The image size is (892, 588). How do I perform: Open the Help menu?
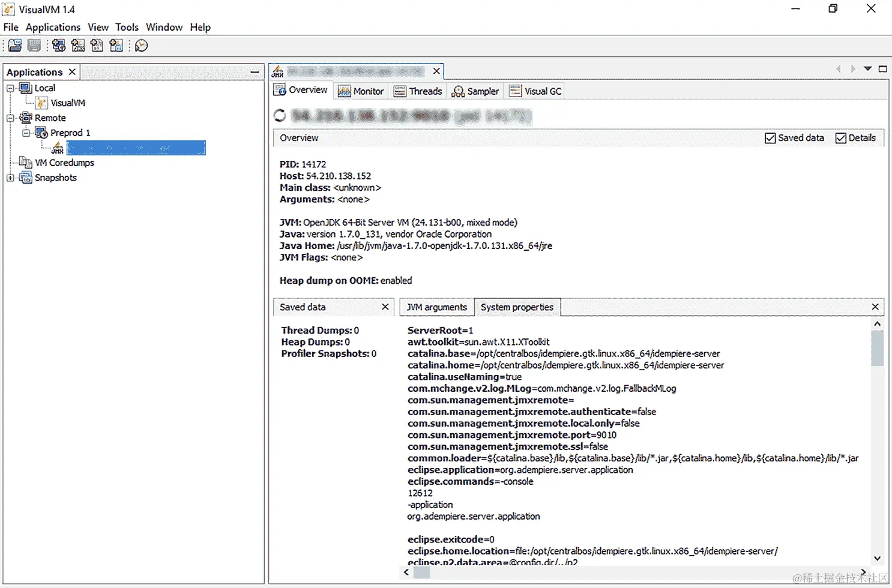point(200,27)
